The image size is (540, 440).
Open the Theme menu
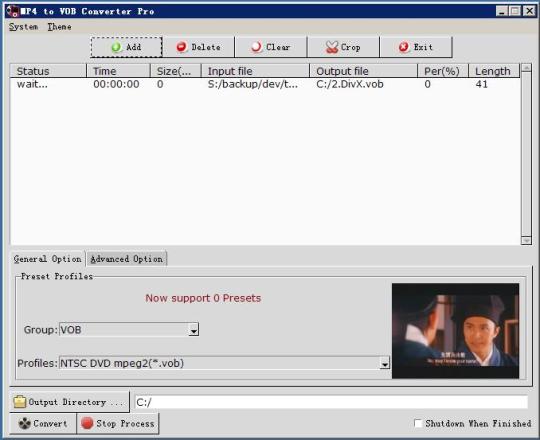click(x=60, y=27)
